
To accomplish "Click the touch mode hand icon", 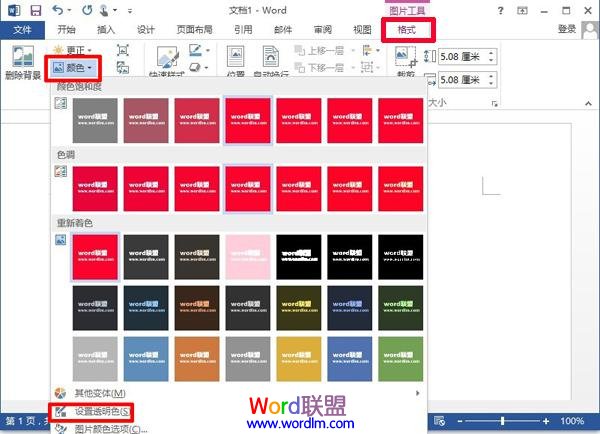I will (104, 10).
